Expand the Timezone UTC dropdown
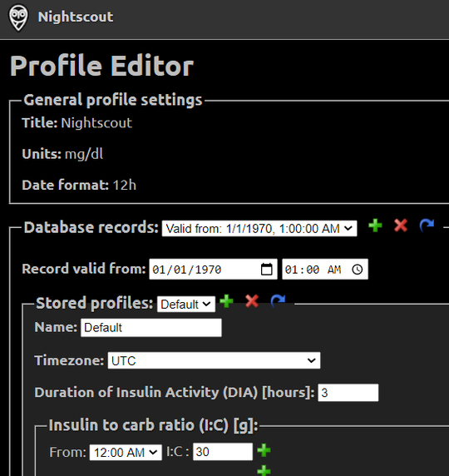Image resolution: width=449 pixels, height=476 pixels. [214, 360]
